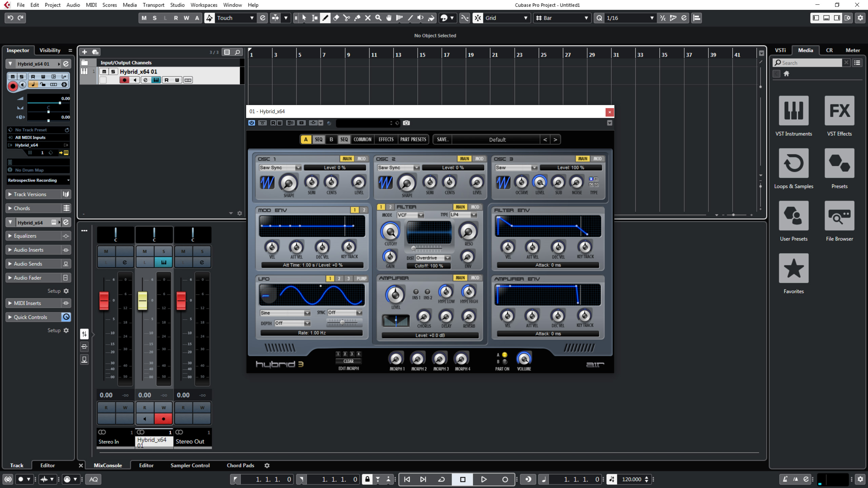This screenshot has height=488, width=868.
Task: Click the Stop transport button
Action: pyautogui.click(x=462, y=479)
